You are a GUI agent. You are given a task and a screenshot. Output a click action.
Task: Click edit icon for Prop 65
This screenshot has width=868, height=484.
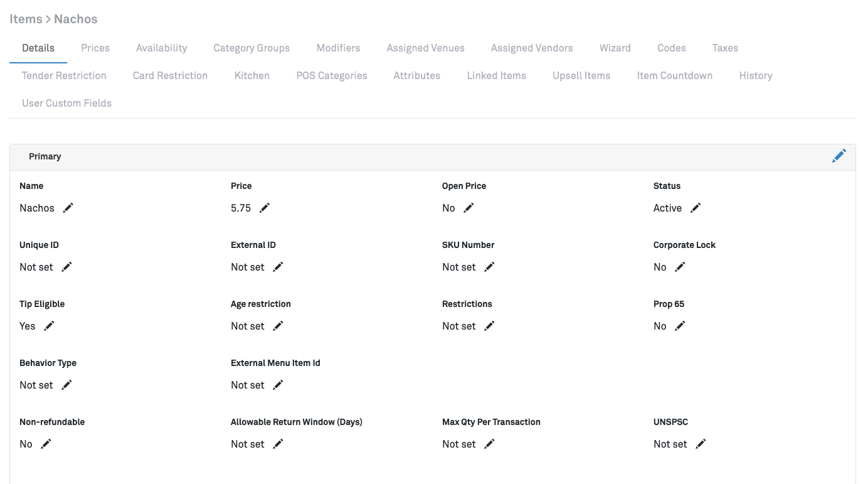coord(680,326)
